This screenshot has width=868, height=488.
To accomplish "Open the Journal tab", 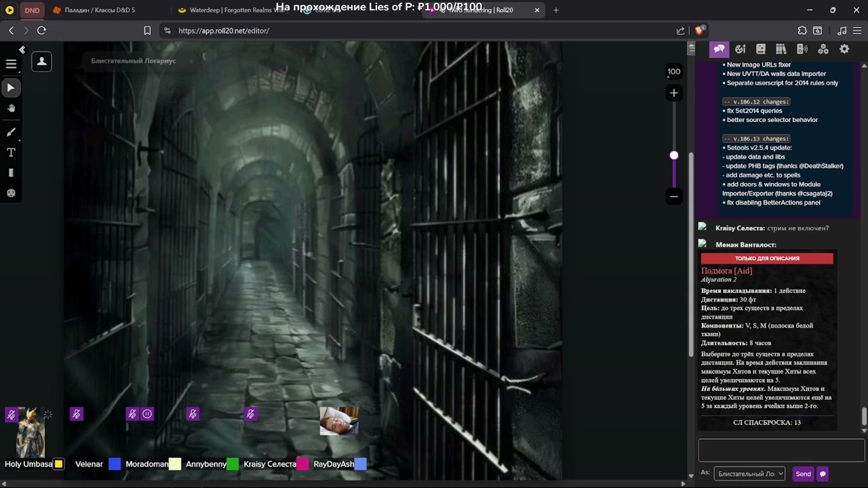I will (x=761, y=49).
